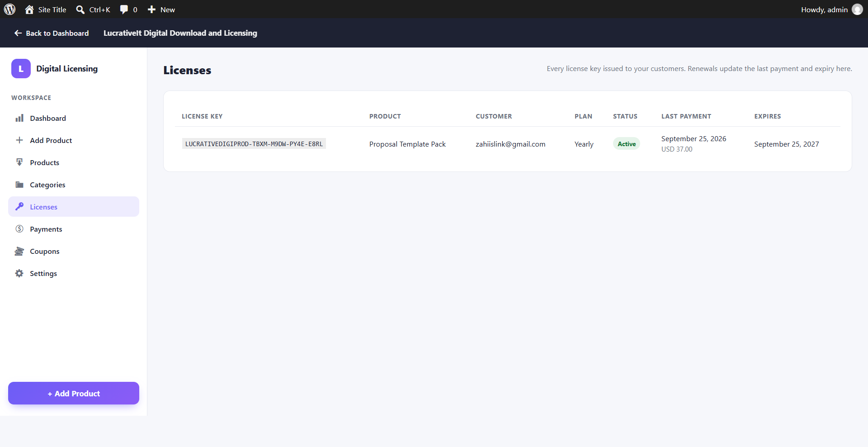This screenshot has width=868, height=447.
Task: Click the Products download icon
Action: (19, 162)
